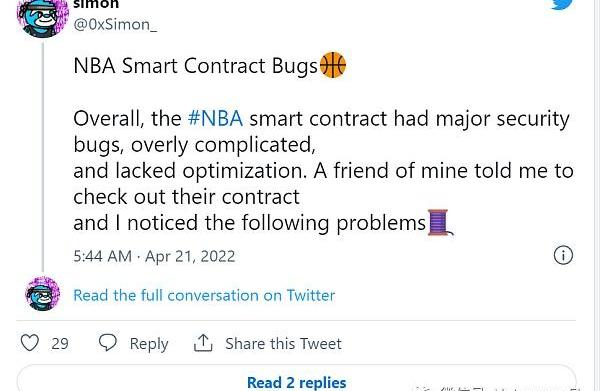Click the info circle icon
The image size is (600, 391).
563,255
